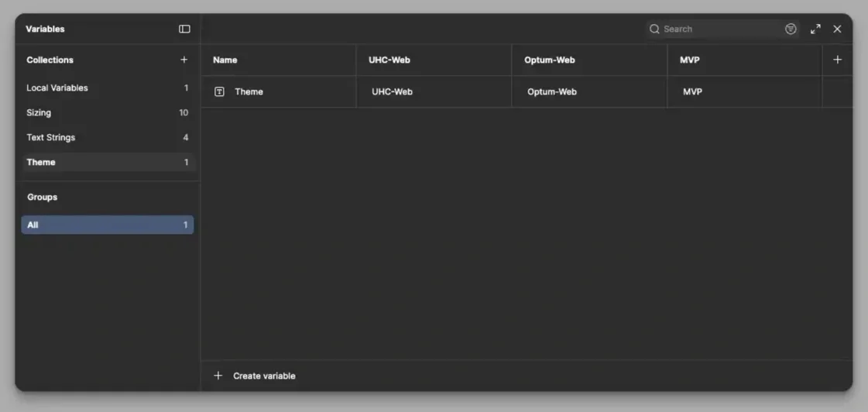Create a new variable
Viewport: 868px width, 412px height.
coord(255,376)
